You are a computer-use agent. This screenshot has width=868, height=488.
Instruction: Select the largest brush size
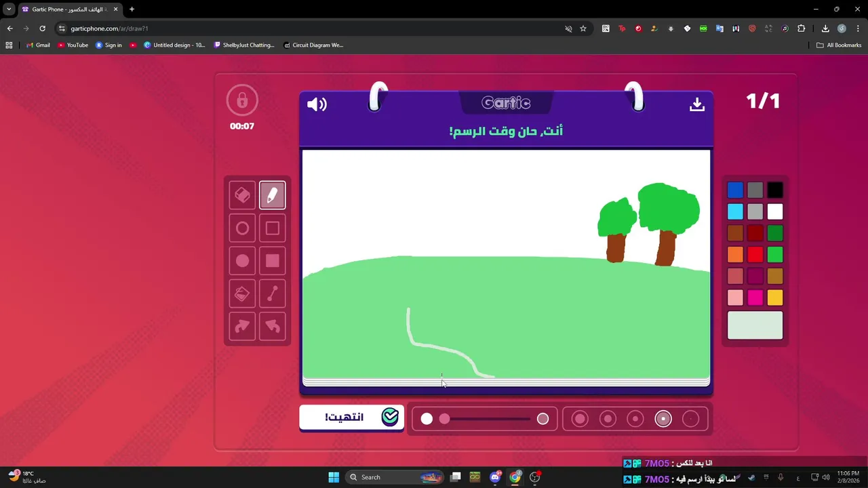point(580,419)
